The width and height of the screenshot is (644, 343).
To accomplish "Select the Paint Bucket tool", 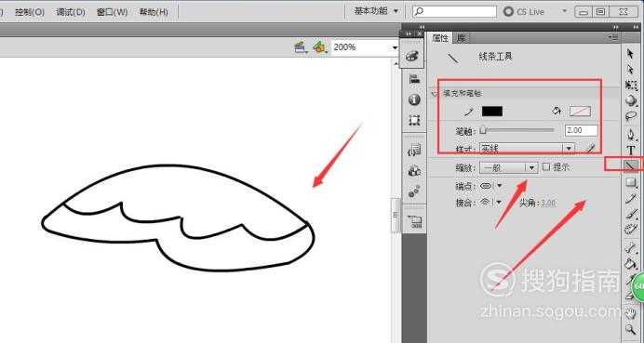I will (x=630, y=263).
